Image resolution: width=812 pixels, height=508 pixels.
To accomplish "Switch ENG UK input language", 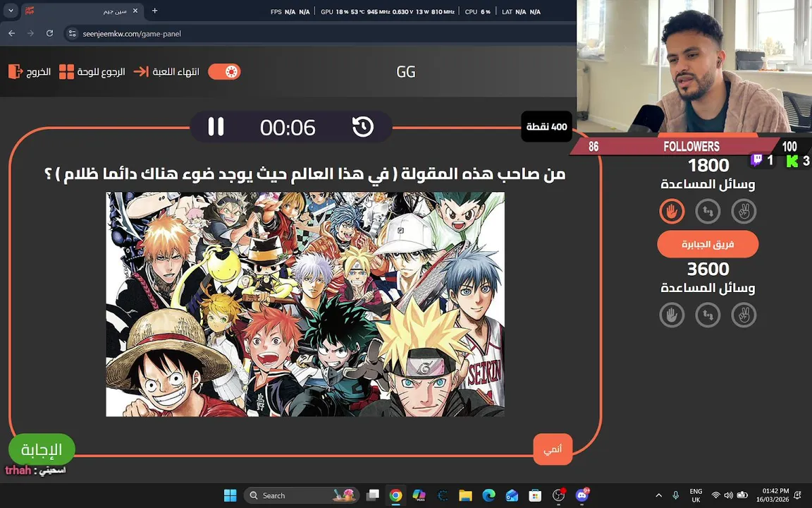I will click(696, 495).
